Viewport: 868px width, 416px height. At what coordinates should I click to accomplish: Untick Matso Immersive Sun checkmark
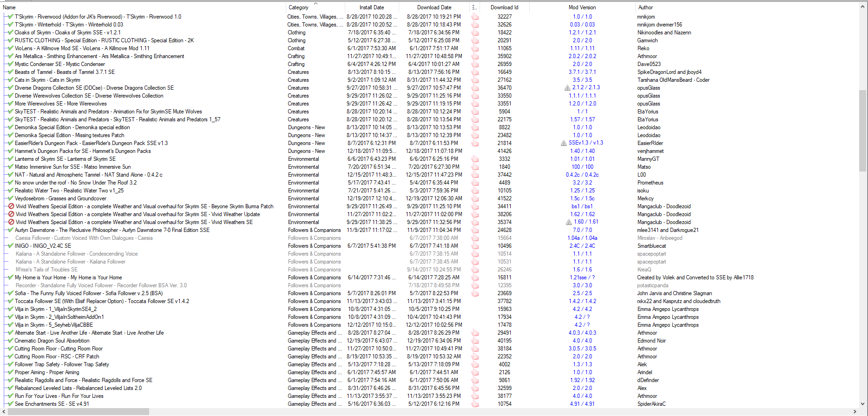[11, 167]
